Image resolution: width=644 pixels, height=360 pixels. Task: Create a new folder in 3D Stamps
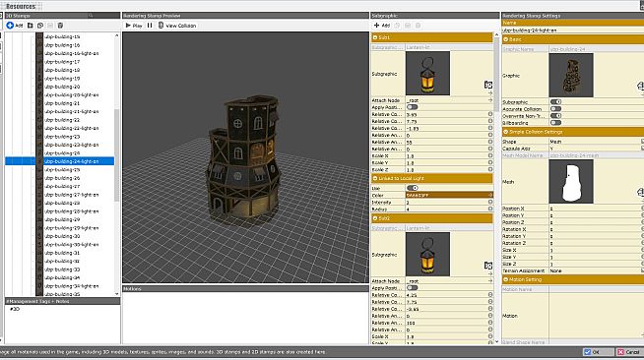click(x=30, y=26)
